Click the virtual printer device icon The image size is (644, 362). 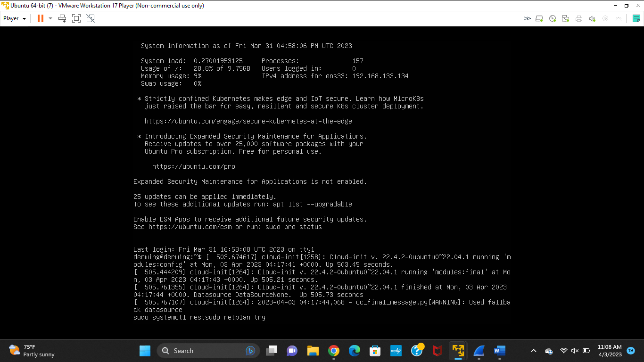click(578, 18)
